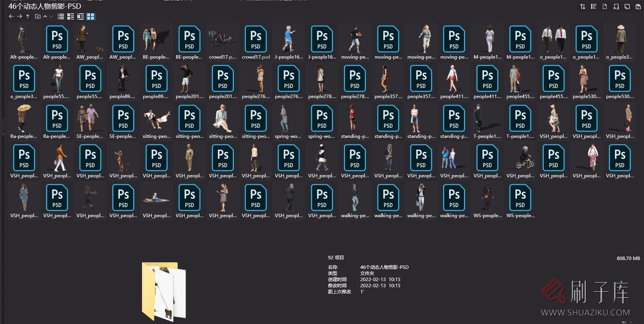The width and height of the screenshot is (644, 324).
Task: Select the J-people16 PSD file icon
Action: [322, 39]
